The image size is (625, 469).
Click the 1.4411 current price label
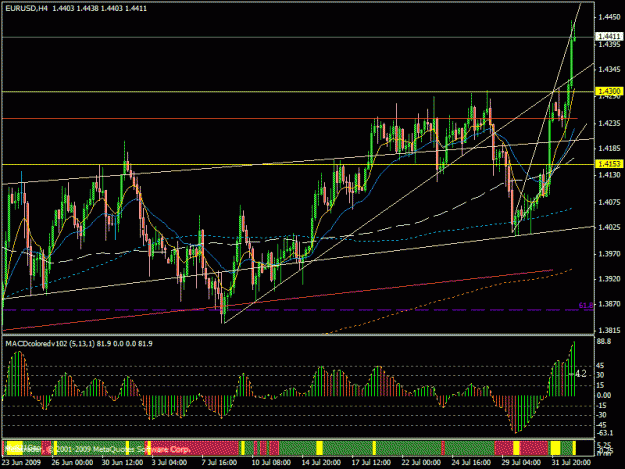(609, 36)
